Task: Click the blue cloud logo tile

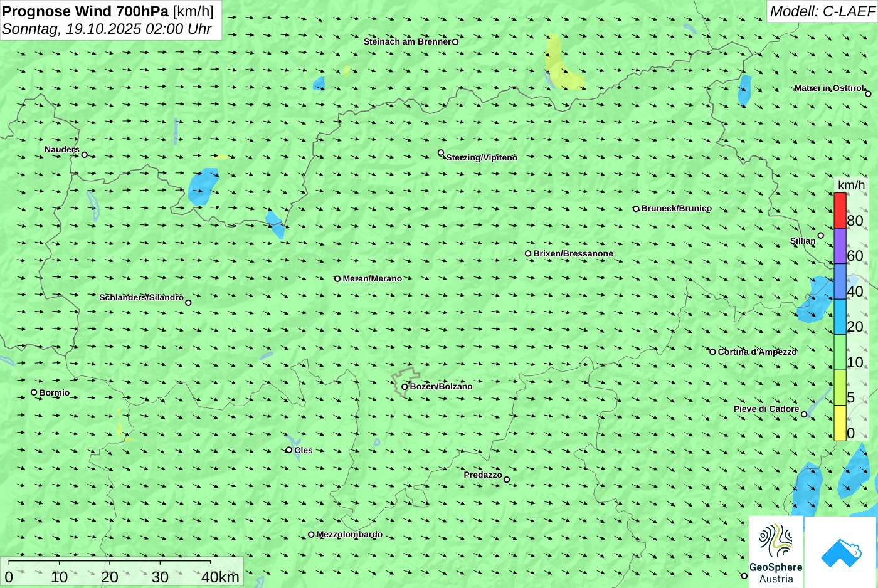Action: tap(841, 552)
